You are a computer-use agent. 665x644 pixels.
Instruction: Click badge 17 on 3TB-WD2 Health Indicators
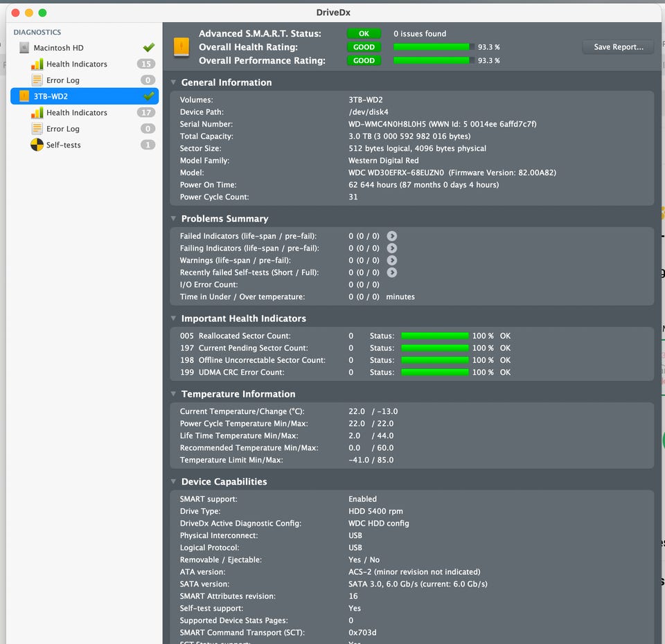click(146, 113)
